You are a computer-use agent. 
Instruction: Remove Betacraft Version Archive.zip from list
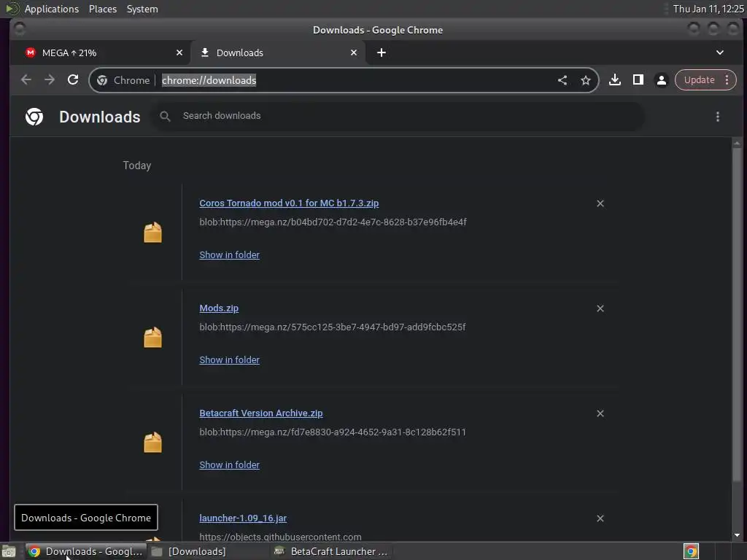pyautogui.click(x=600, y=413)
